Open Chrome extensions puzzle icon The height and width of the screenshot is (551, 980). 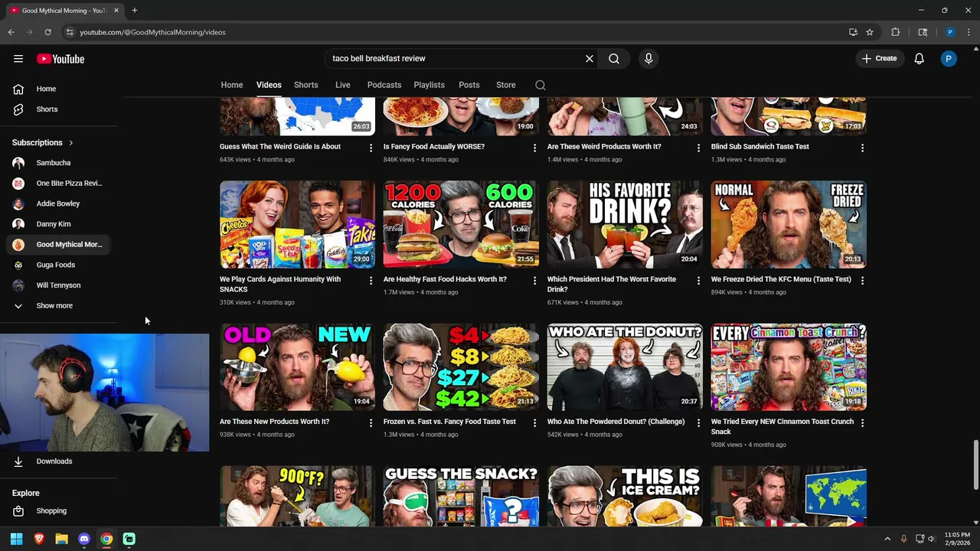coord(895,32)
